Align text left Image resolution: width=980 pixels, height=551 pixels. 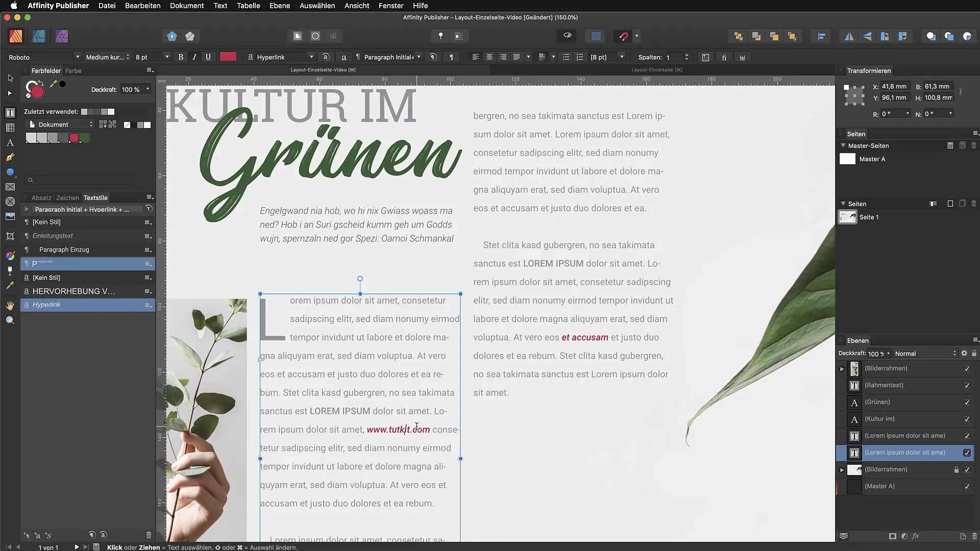pyautogui.click(x=475, y=57)
